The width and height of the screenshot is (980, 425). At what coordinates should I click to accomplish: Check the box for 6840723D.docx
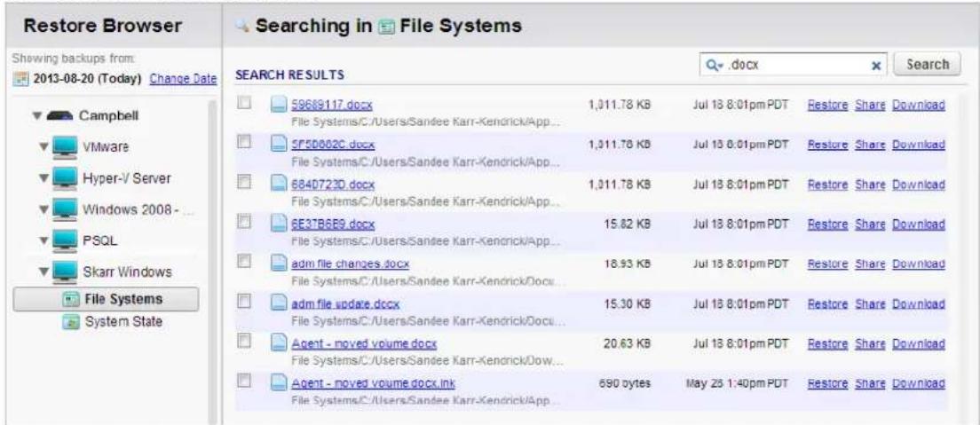pyautogui.click(x=244, y=182)
